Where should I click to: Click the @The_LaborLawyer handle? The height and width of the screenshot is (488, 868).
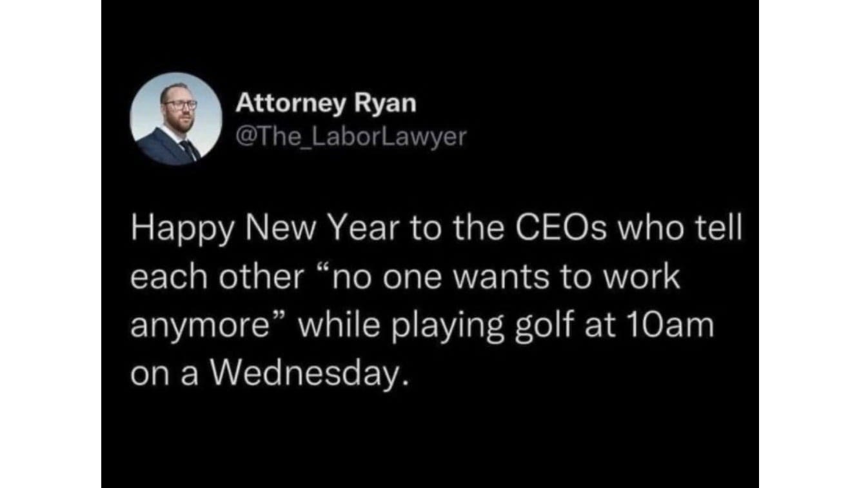tap(351, 136)
